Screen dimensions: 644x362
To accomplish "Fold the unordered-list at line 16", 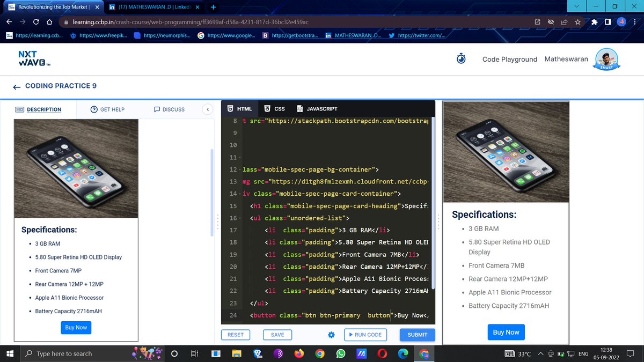I will pyautogui.click(x=239, y=218).
